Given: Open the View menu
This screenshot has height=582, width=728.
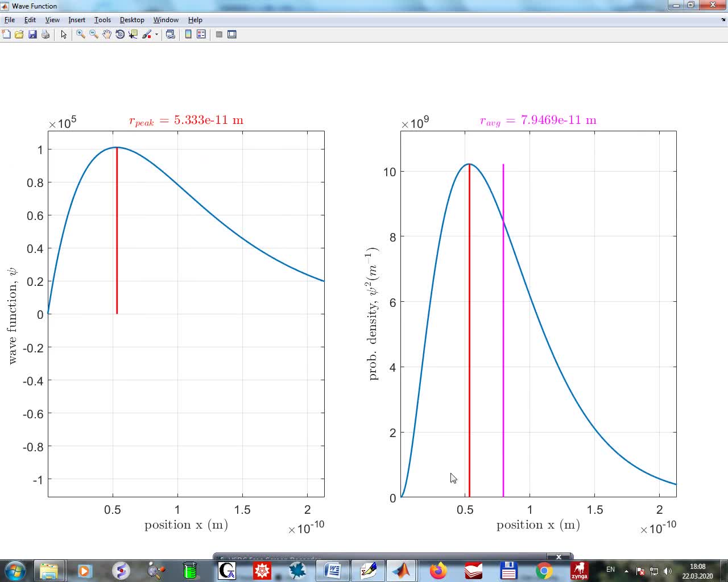Looking at the screenshot, I should point(52,19).
